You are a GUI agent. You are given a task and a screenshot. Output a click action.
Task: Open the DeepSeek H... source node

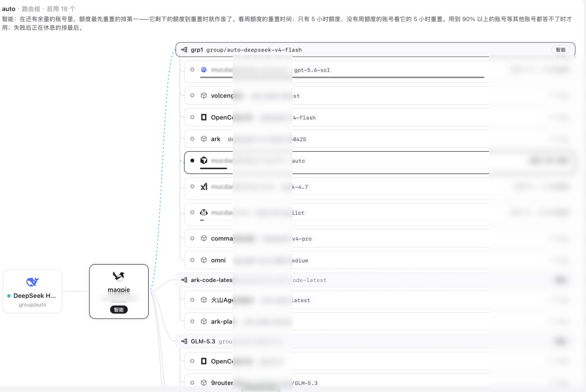pos(33,292)
